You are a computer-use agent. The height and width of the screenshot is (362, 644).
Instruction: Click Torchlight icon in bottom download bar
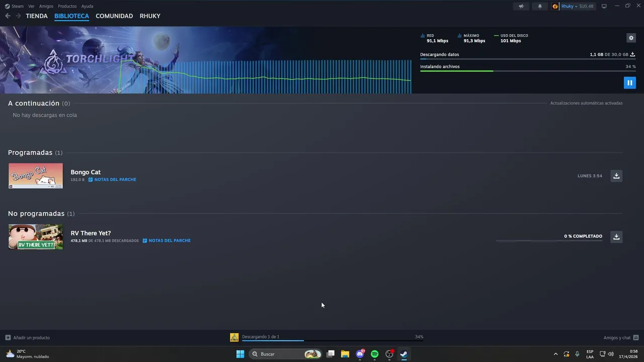234,337
